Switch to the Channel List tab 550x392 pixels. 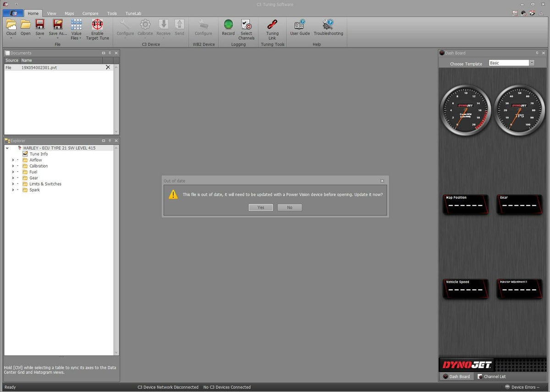coord(492,376)
